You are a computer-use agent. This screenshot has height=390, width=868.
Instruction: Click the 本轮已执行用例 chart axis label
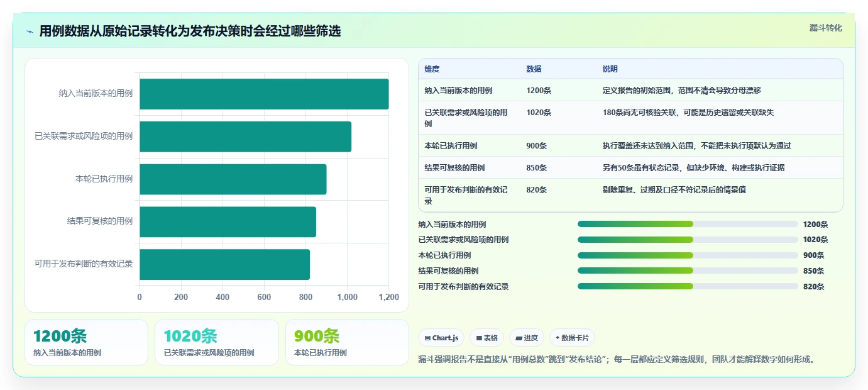[104, 179]
